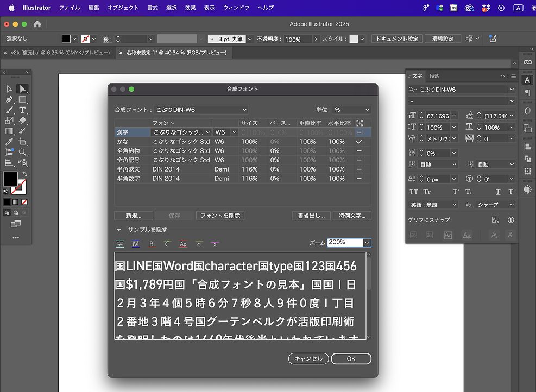Click the 新規... button
The height and width of the screenshot is (392, 536).
134,216
